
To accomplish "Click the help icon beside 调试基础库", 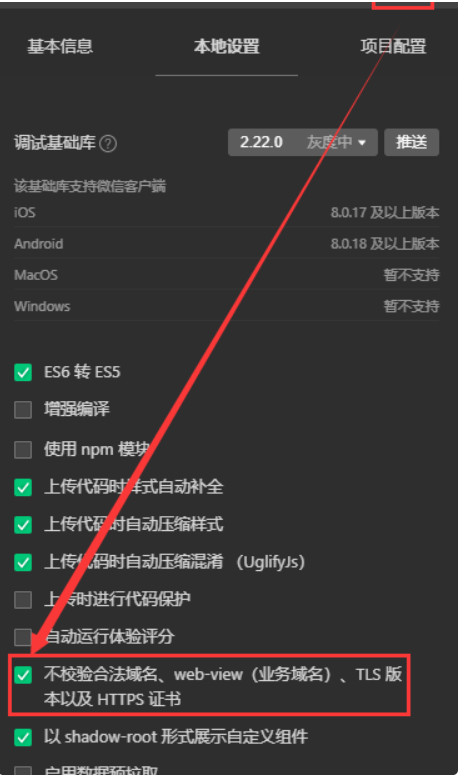I will point(108,144).
